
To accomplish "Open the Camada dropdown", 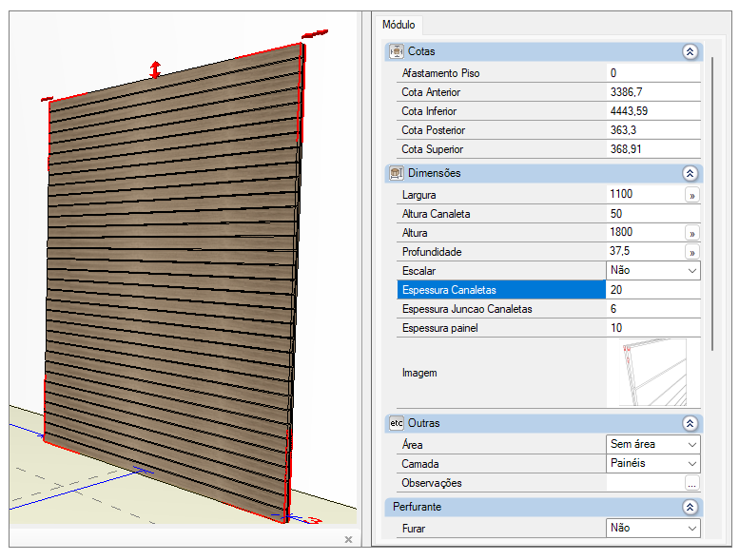I will pyautogui.click(x=691, y=463).
